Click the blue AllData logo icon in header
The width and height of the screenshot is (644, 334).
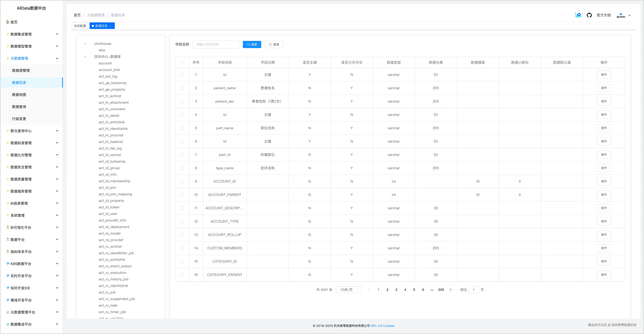coord(578,15)
